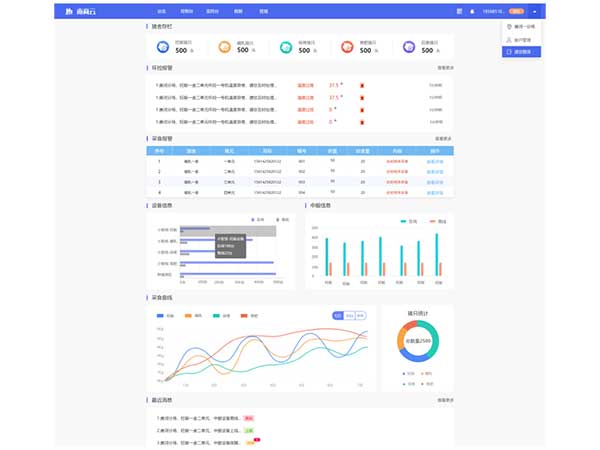This screenshot has width=600, height=450.
Task: Click the blue action link in the first table row
Action: coord(435,160)
